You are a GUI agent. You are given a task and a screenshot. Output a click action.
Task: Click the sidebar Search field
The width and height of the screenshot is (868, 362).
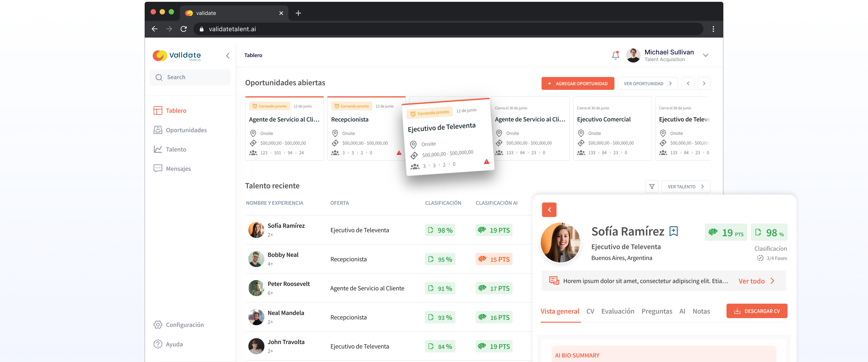tap(190, 77)
